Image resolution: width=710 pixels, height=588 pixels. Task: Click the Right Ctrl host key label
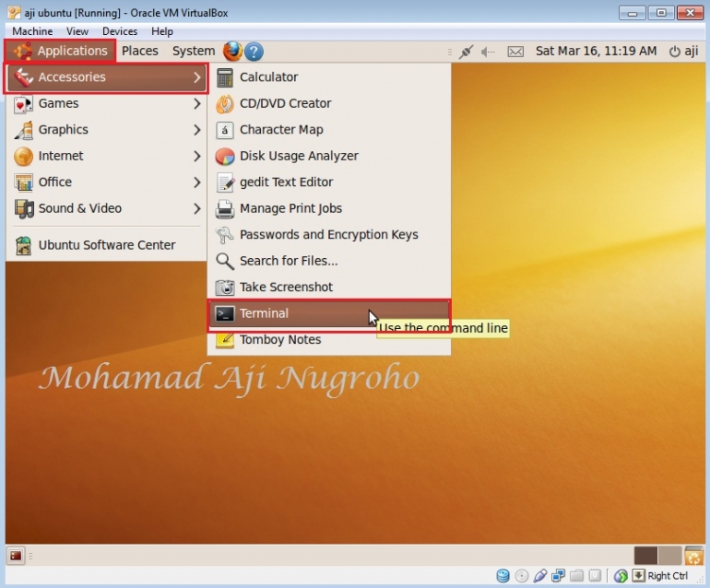[668, 576]
